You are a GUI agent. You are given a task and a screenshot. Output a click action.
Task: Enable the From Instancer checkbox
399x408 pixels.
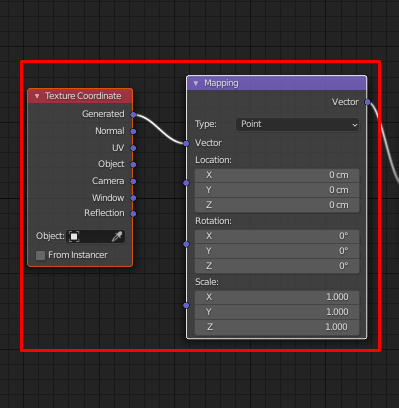(x=40, y=255)
